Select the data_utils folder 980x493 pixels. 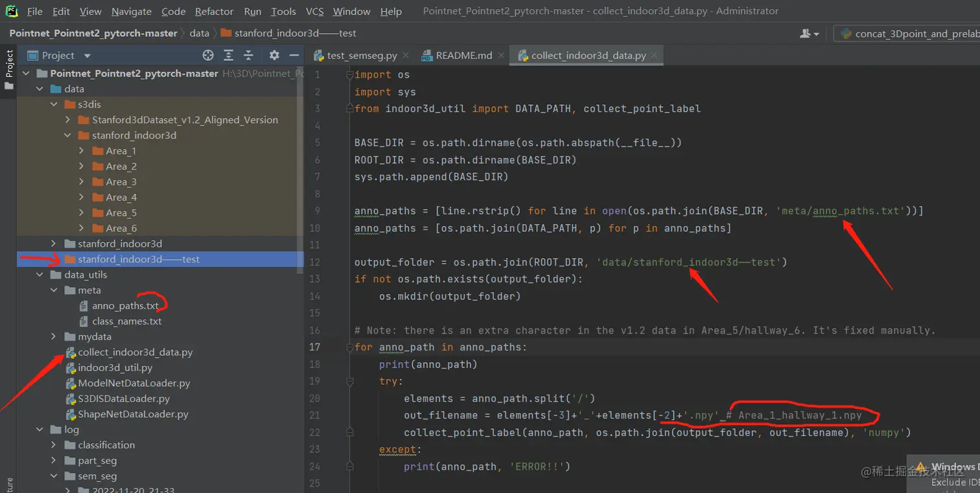click(x=86, y=275)
